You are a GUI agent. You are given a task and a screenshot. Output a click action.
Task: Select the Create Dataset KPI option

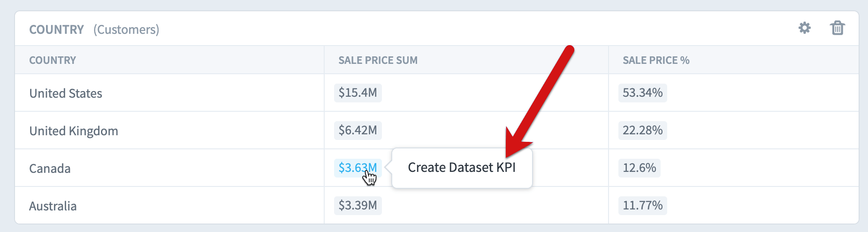[x=462, y=168]
